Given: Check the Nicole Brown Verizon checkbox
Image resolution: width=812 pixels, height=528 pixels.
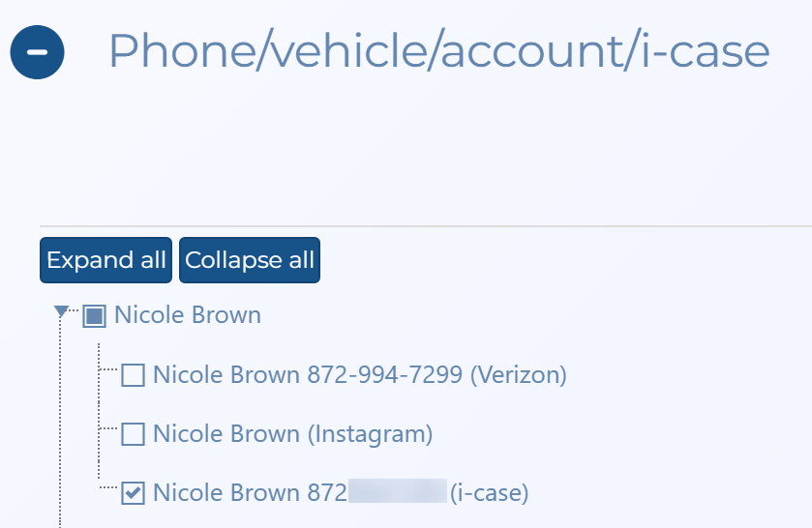Looking at the screenshot, I should 133,375.
